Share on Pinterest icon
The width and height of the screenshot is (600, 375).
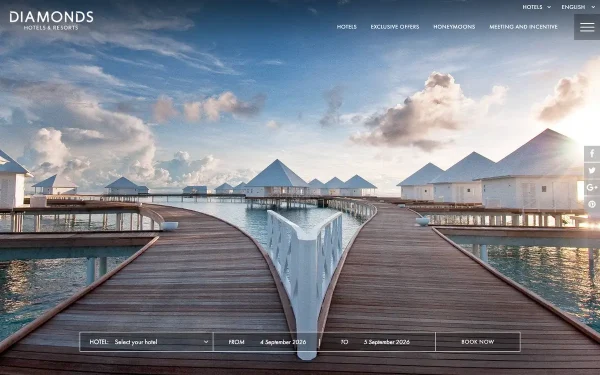592,204
